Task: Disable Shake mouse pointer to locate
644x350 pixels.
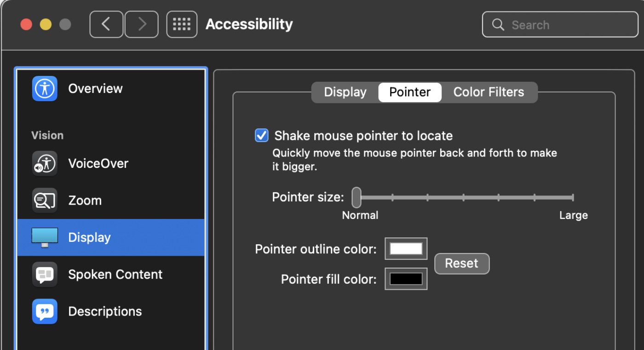Action: (262, 136)
